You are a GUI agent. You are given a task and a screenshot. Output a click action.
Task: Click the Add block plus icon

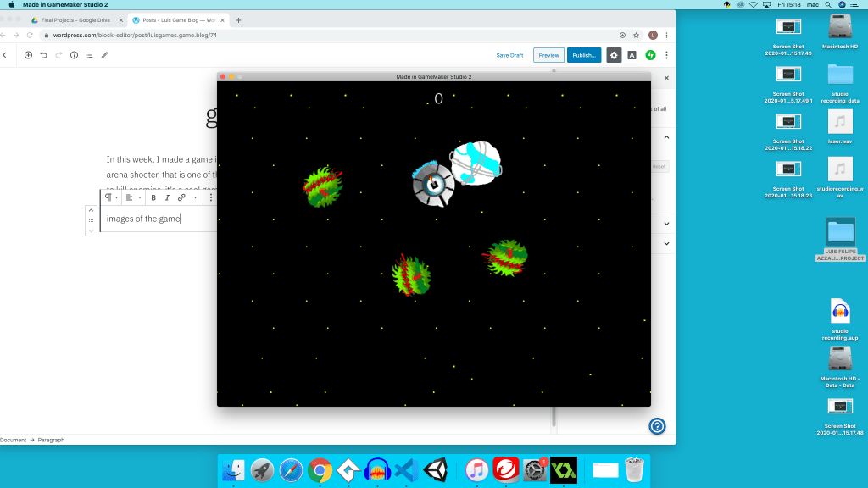(28, 55)
